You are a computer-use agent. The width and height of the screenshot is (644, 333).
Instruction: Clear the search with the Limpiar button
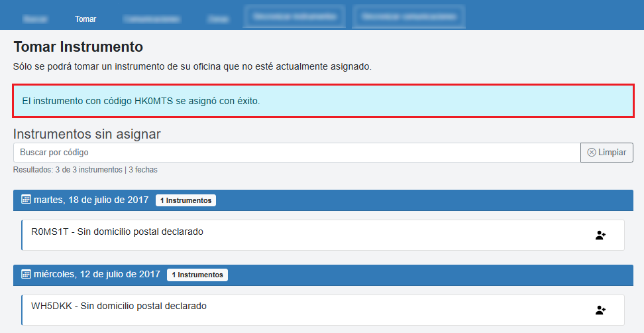606,153
